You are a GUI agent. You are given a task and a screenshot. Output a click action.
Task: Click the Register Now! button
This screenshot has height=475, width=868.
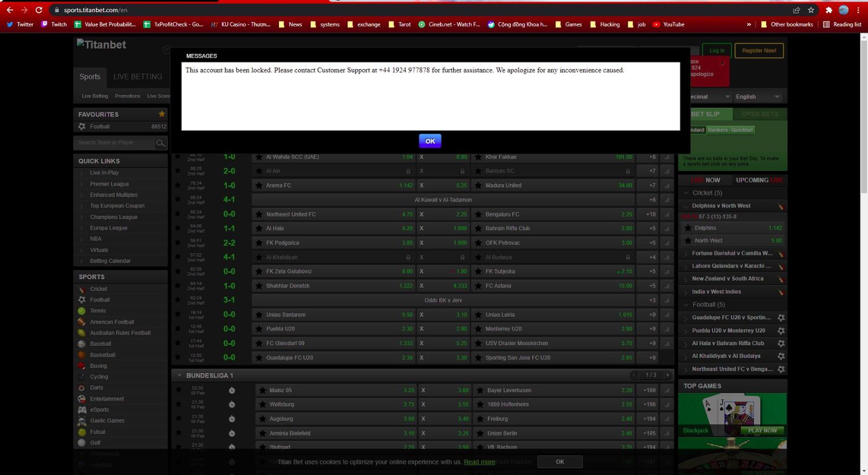pyautogui.click(x=759, y=50)
